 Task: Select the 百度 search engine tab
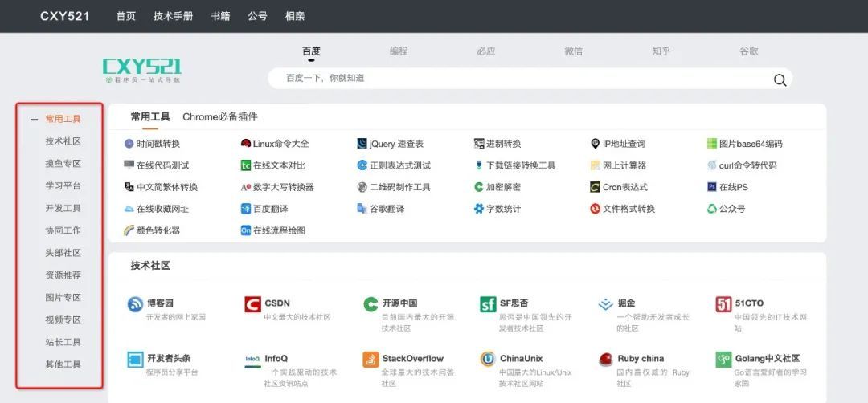click(311, 51)
